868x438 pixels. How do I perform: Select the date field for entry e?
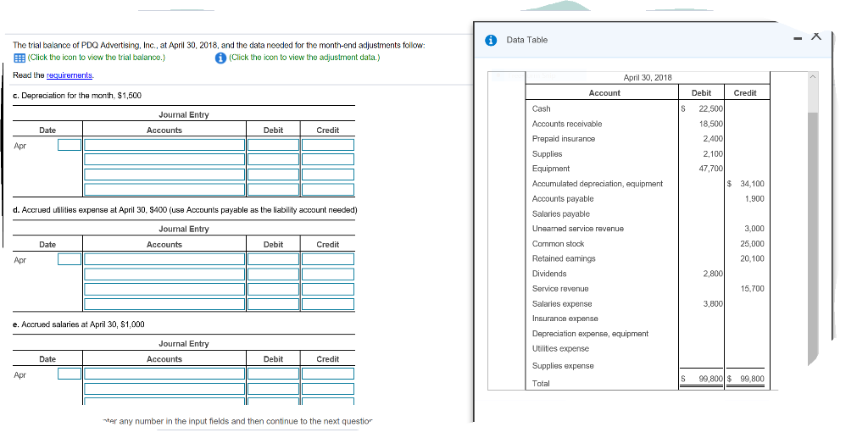coord(70,374)
